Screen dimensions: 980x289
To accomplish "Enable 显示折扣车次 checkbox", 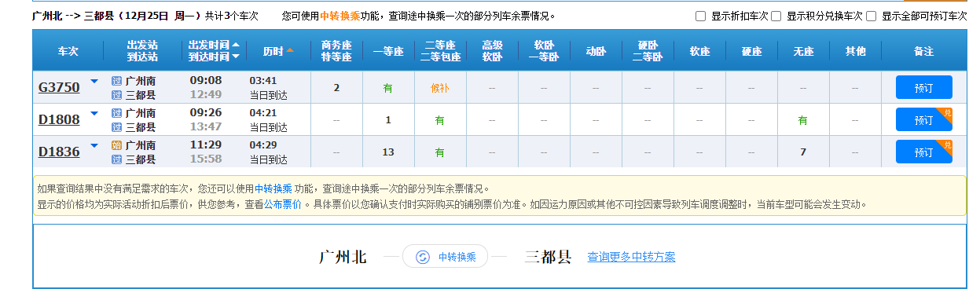I will click(701, 16).
